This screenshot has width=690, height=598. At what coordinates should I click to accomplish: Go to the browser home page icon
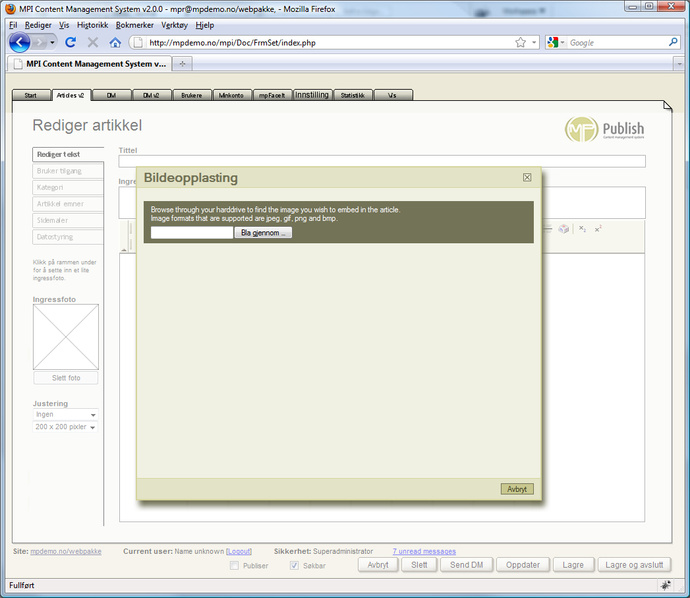pos(115,43)
